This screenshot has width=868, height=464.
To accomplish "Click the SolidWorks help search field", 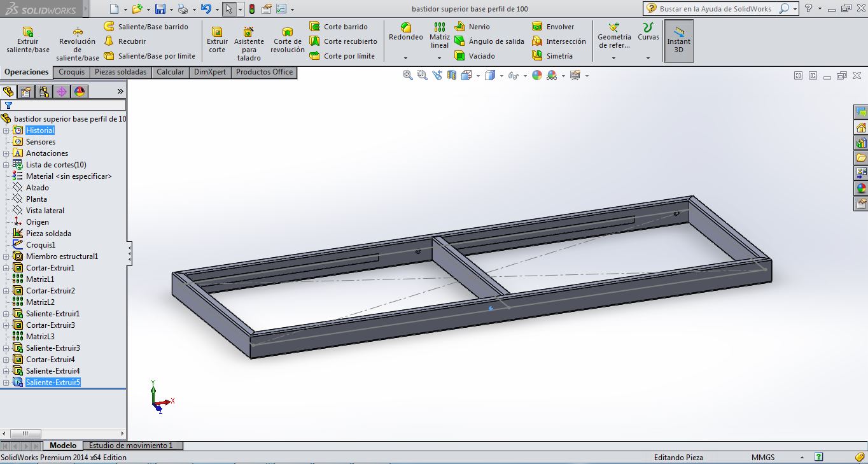I will coord(715,9).
